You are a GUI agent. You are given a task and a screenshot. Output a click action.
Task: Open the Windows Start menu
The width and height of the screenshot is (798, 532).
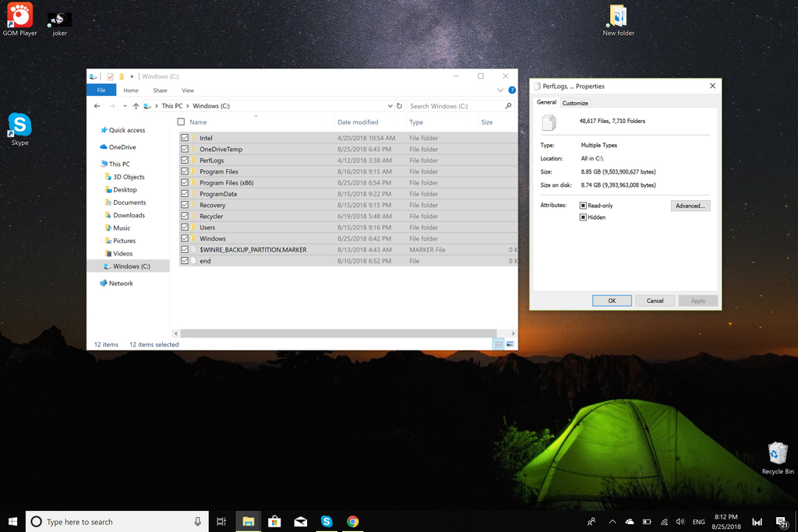(12, 521)
